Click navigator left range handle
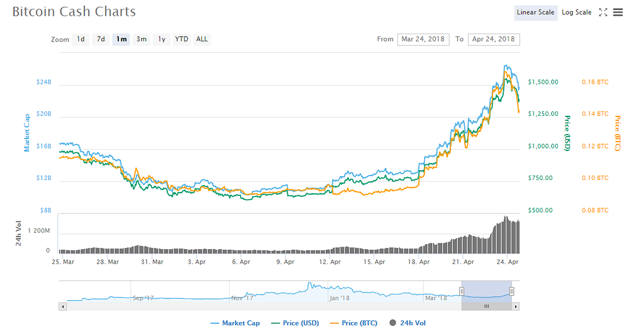The image size is (644, 331). coord(462,291)
